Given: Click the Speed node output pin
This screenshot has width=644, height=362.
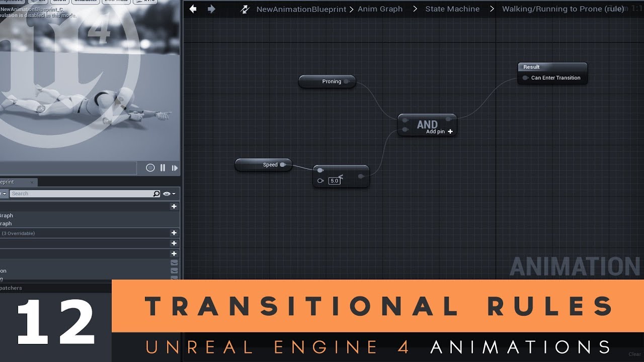Looking at the screenshot, I should click(x=283, y=164).
